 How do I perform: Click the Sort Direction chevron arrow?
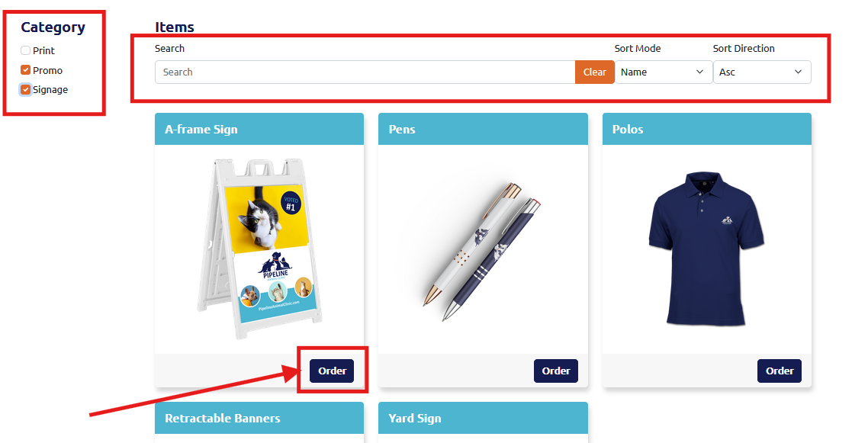798,72
